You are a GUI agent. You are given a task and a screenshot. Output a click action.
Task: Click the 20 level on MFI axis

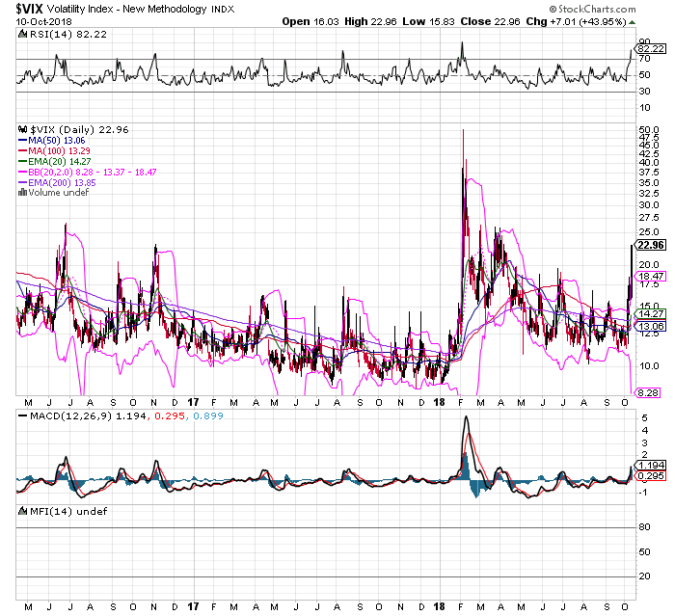(644, 576)
